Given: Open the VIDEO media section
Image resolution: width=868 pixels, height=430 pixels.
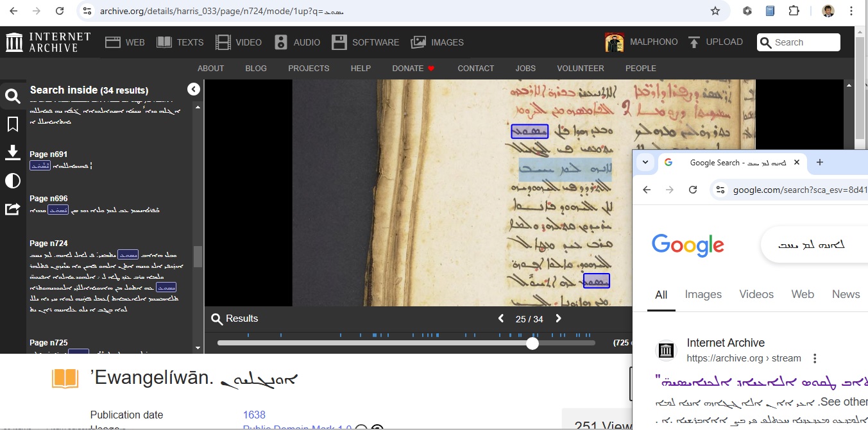Looking at the screenshot, I should coord(239,42).
